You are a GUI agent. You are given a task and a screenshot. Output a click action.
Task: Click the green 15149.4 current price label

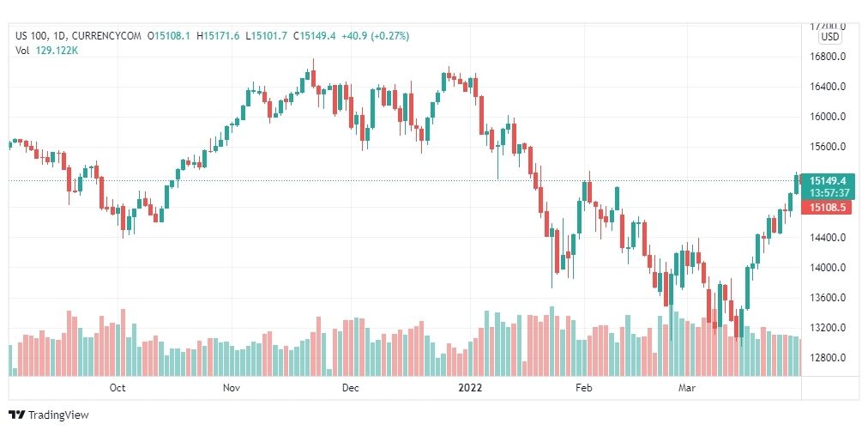pos(827,180)
